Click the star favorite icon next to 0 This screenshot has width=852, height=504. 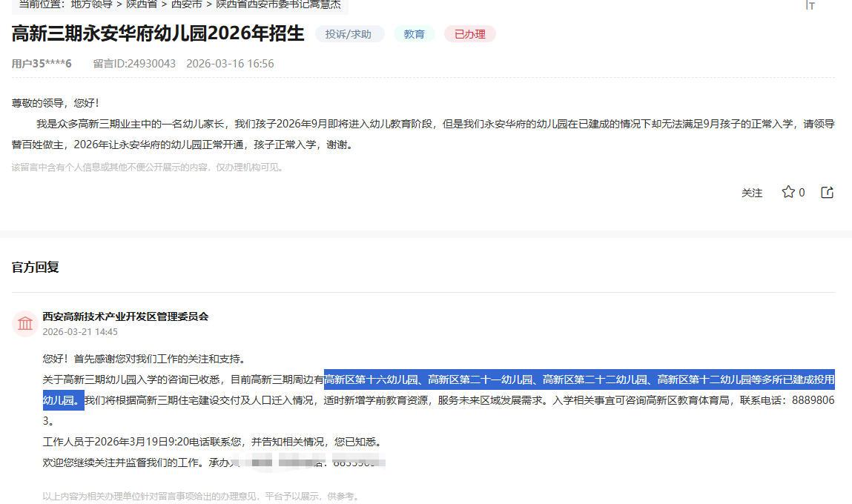(788, 192)
